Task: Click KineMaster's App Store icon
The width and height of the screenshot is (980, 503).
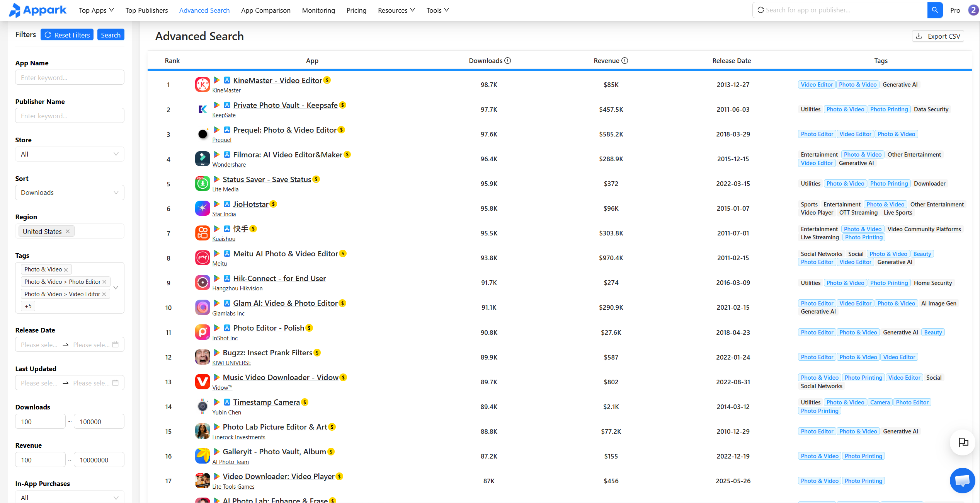Action: click(x=227, y=80)
